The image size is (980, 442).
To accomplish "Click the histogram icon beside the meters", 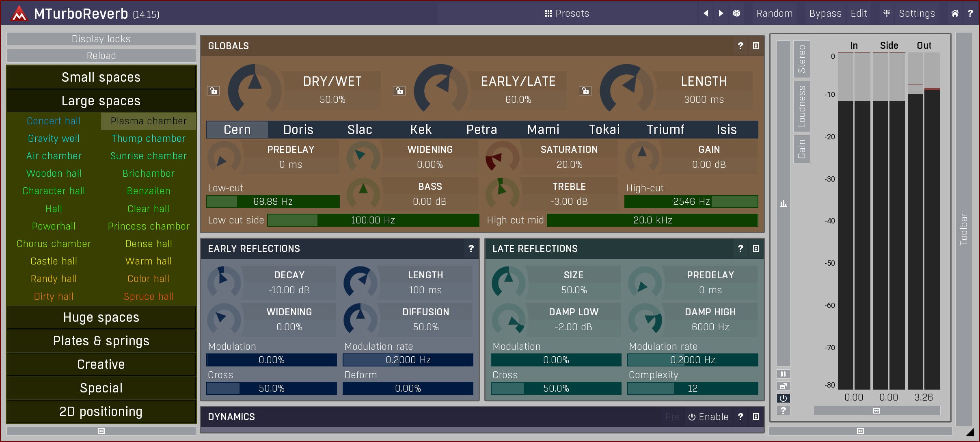I will 783,204.
